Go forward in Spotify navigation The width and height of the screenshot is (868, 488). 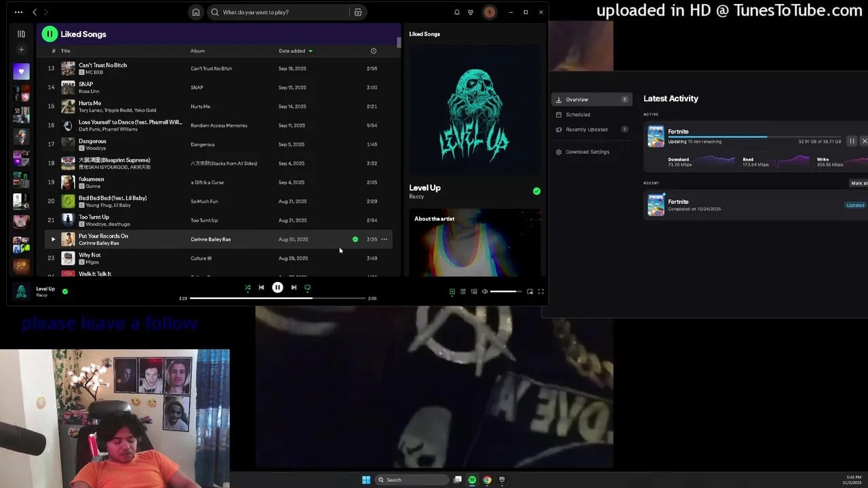point(46,12)
